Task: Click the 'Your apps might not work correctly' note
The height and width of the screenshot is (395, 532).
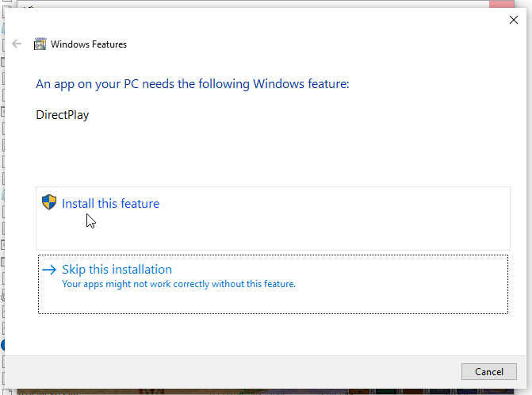Action: coord(179,284)
